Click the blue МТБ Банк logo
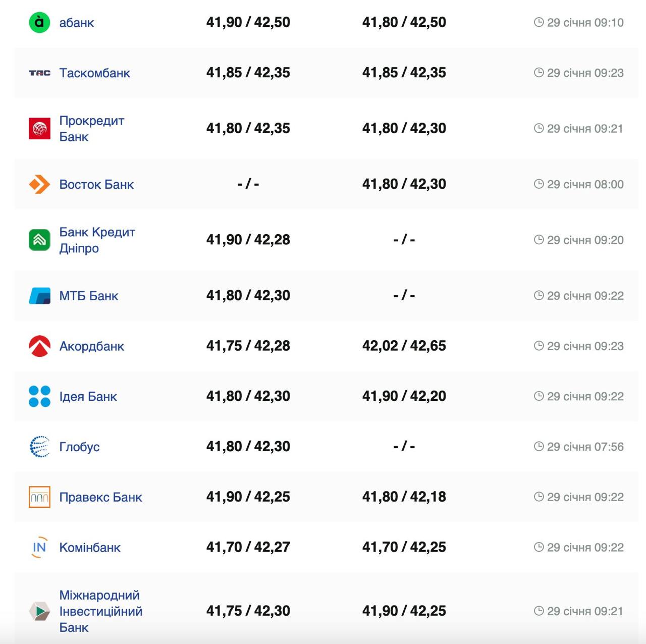This screenshot has width=646, height=644. (39, 296)
